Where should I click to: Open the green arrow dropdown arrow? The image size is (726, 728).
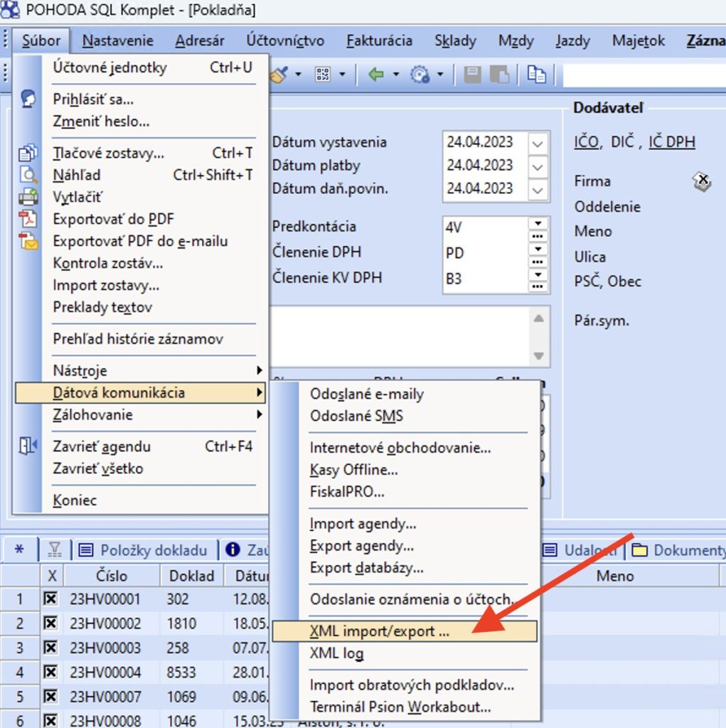coord(396,74)
